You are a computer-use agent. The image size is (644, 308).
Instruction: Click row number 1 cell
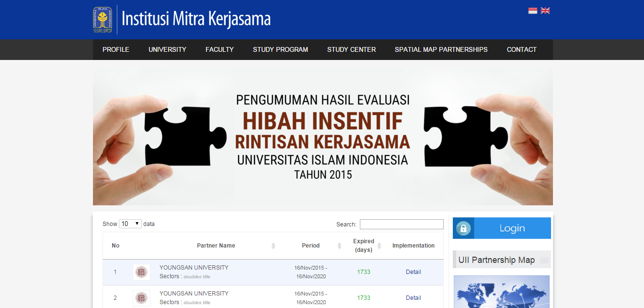[115, 272]
